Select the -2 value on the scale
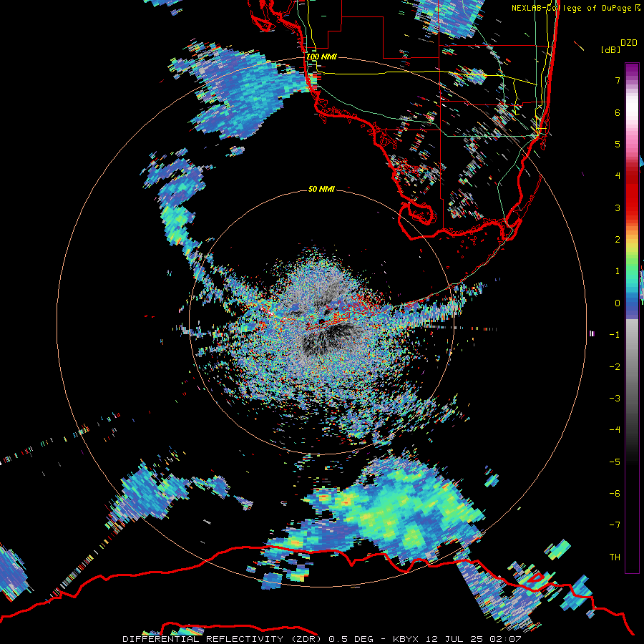Screen dimensions: 644x644 coord(615,366)
